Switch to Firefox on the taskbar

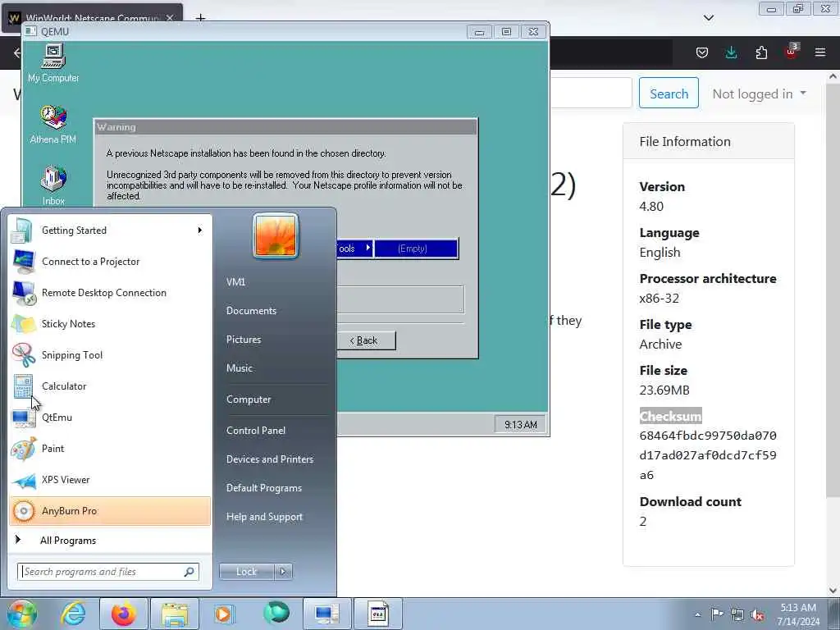click(123, 614)
